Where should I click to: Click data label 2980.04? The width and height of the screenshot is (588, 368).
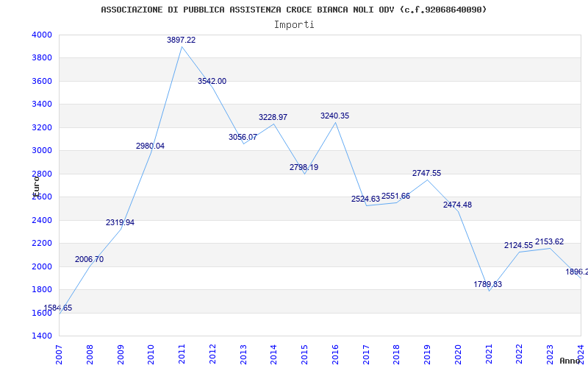coord(151,146)
